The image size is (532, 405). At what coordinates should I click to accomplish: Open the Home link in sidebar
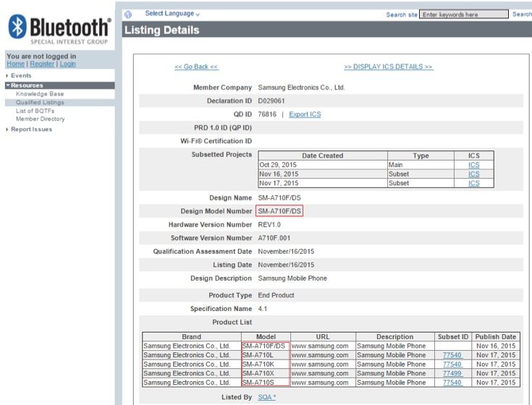[16, 64]
